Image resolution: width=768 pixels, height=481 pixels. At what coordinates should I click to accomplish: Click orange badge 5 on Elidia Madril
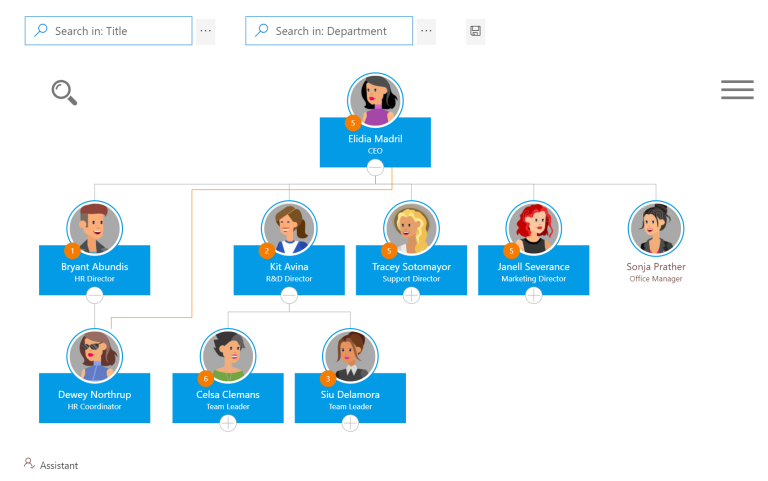352,123
